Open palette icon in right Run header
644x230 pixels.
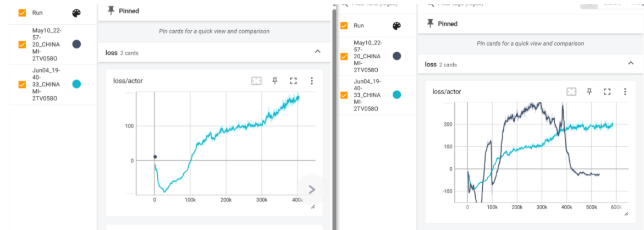pyautogui.click(x=396, y=26)
